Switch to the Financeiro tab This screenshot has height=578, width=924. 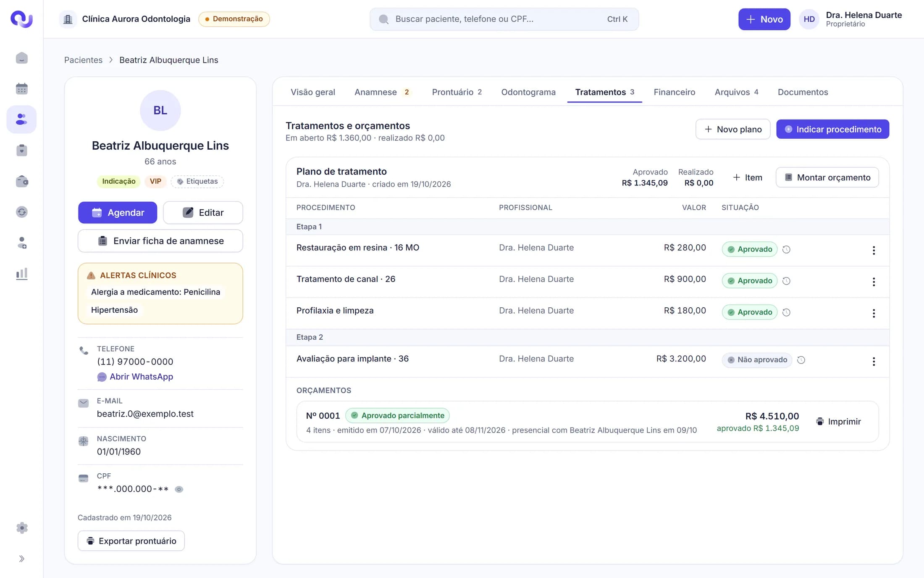click(x=674, y=92)
